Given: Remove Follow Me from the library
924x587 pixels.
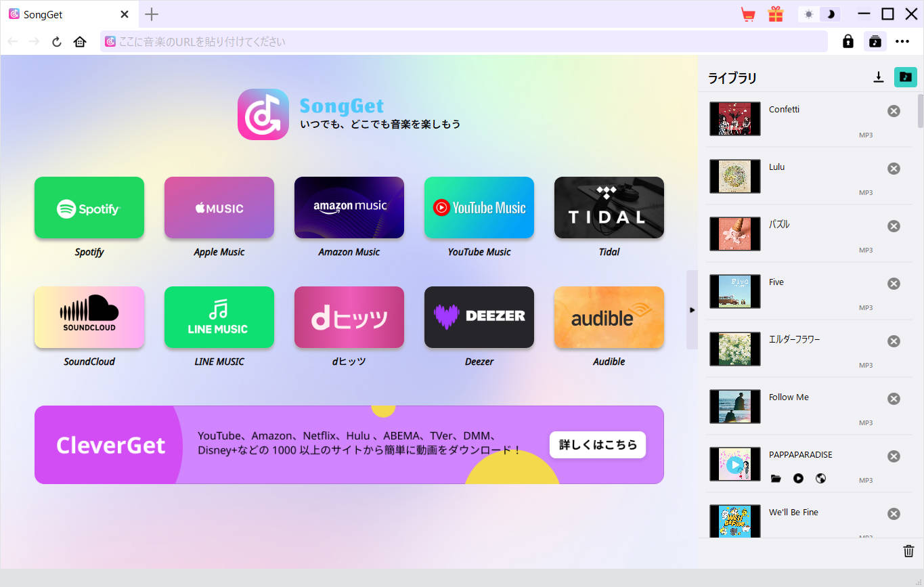Looking at the screenshot, I should pyautogui.click(x=894, y=399).
